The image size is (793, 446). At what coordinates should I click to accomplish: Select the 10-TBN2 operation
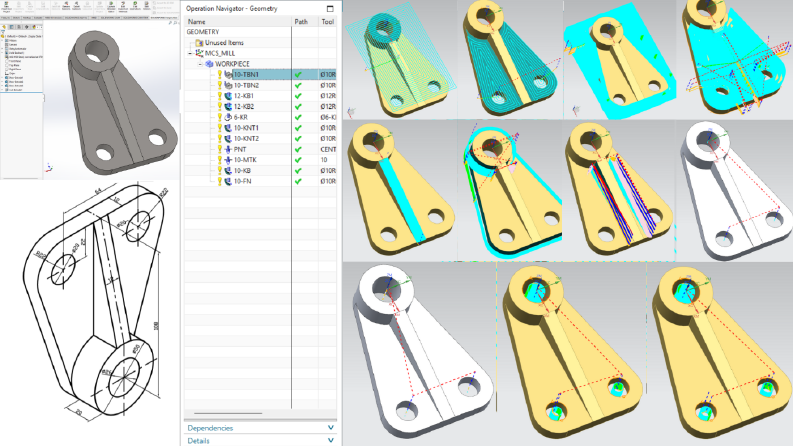pos(246,85)
